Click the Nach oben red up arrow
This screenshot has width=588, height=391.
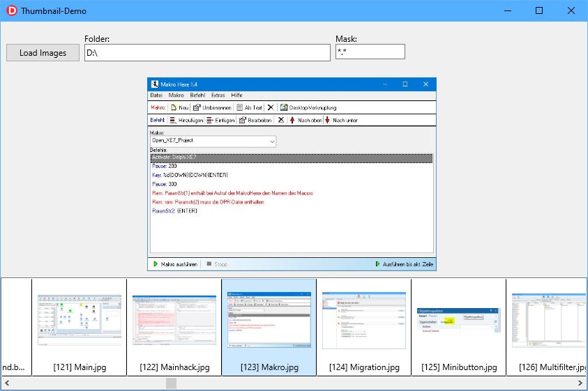292,121
